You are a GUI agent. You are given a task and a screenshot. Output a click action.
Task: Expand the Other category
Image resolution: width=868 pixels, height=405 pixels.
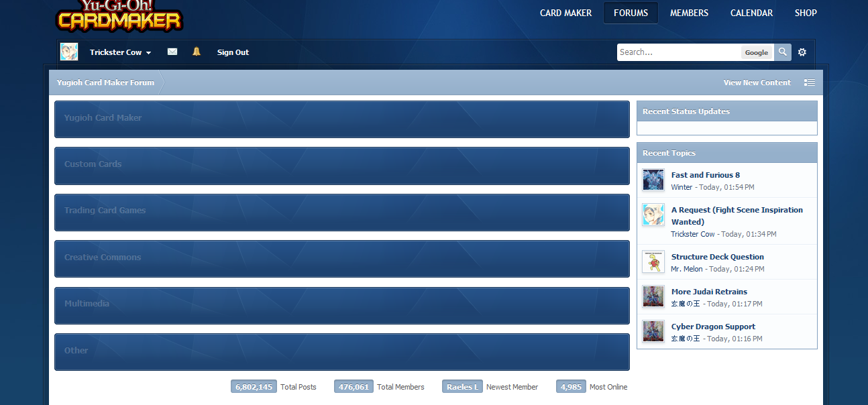point(342,352)
